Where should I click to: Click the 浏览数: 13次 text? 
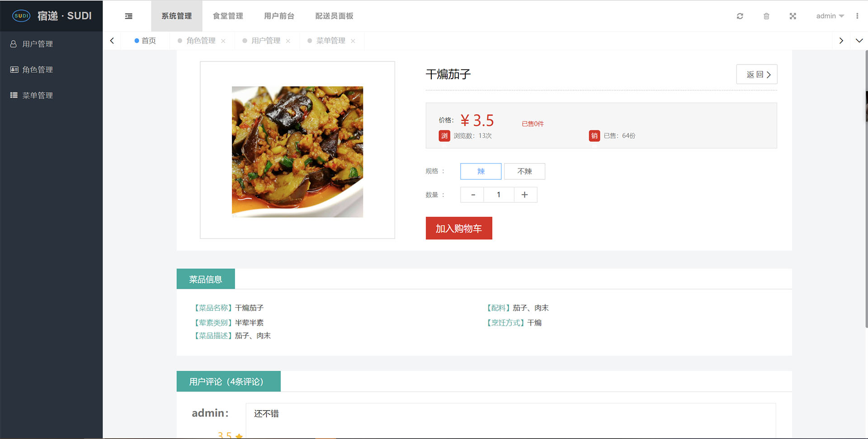pos(472,135)
